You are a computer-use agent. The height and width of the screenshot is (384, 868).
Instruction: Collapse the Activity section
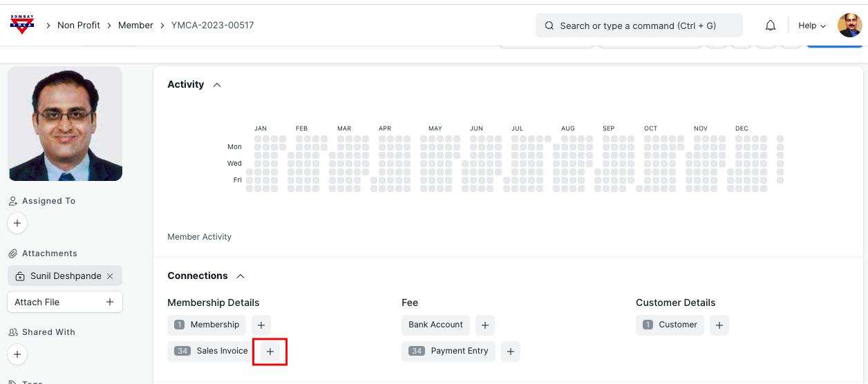[217, 85]
